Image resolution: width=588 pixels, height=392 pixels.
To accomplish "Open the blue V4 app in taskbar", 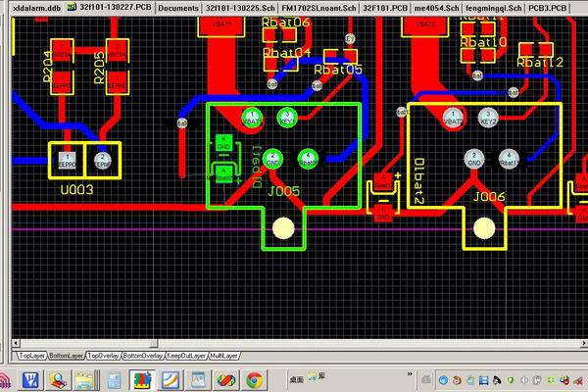I will coord(31,380).
